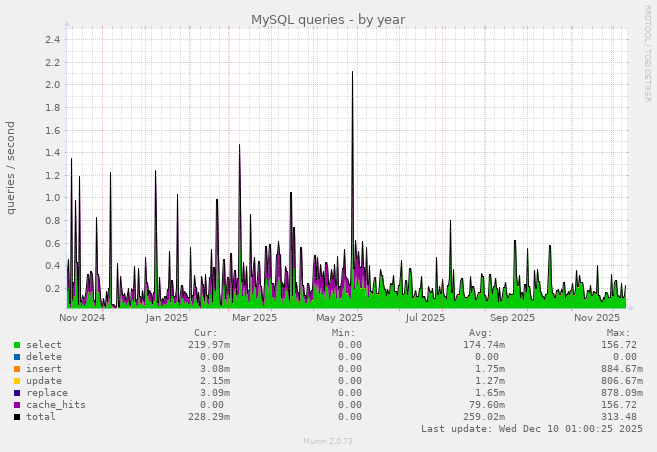Click the 'select' legend label
The width and height of the screenshot is (657, 452).
click(x=44, y=345)
